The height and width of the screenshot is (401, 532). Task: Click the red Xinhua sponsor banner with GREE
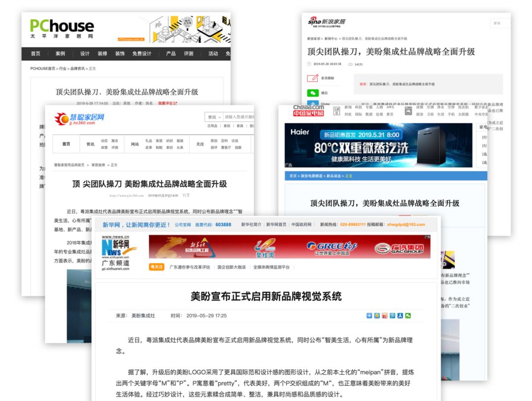coord(290,247)
